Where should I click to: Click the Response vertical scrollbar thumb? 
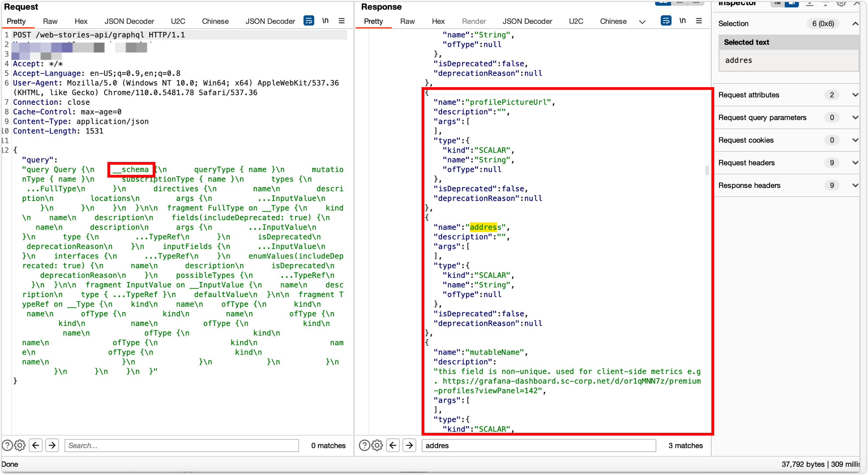coord(707,170)
